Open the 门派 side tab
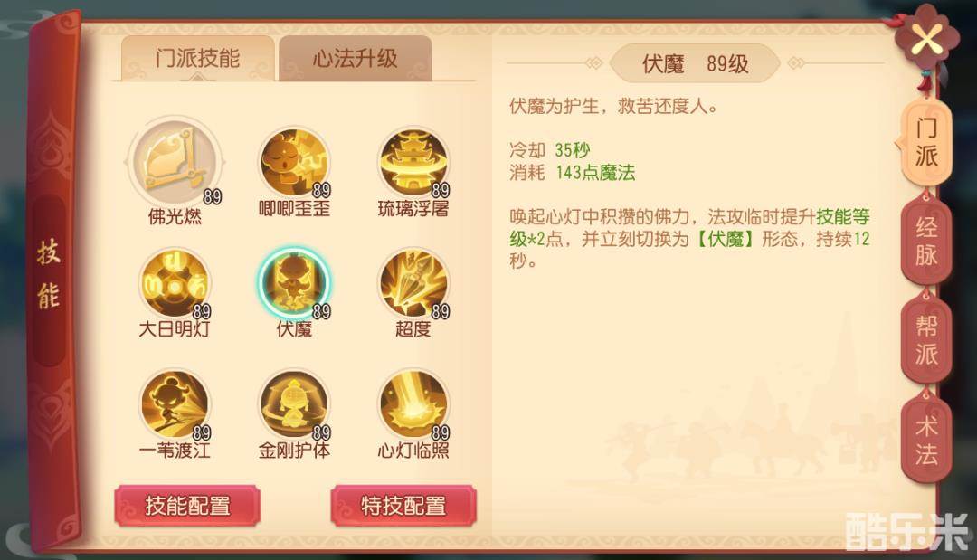This screenshot has height=560, width=977. tap(925, 143)
